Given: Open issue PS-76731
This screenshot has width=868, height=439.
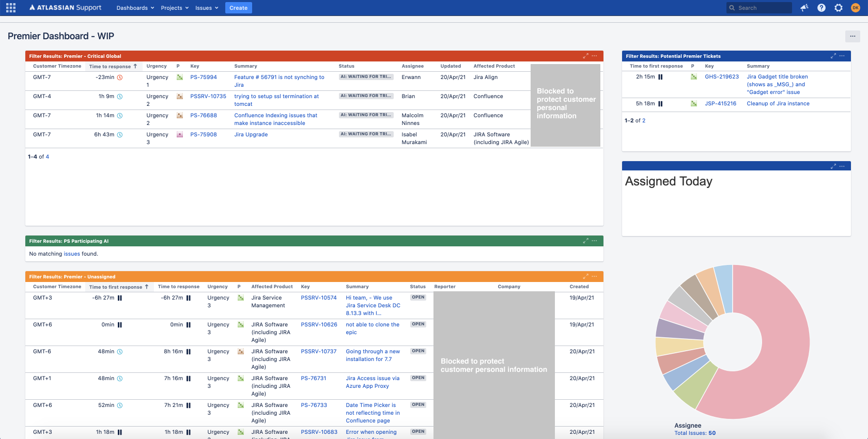Looking at the screenshot, I should (314, 379).
